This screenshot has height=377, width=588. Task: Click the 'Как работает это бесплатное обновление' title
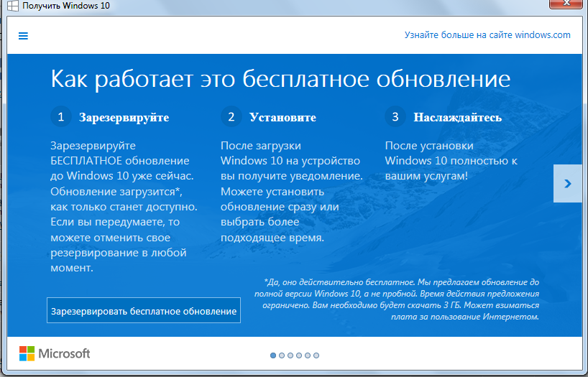[280, 80]
